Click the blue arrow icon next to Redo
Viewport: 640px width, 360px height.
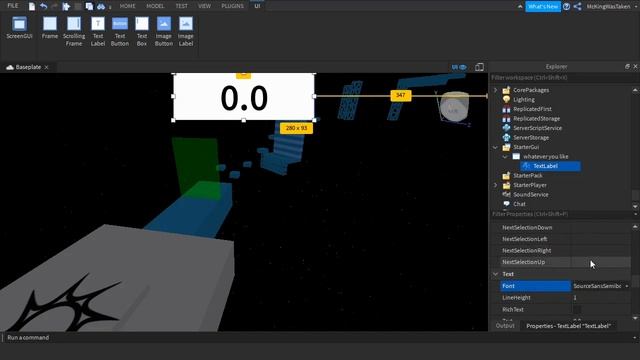tap(66, 6)
